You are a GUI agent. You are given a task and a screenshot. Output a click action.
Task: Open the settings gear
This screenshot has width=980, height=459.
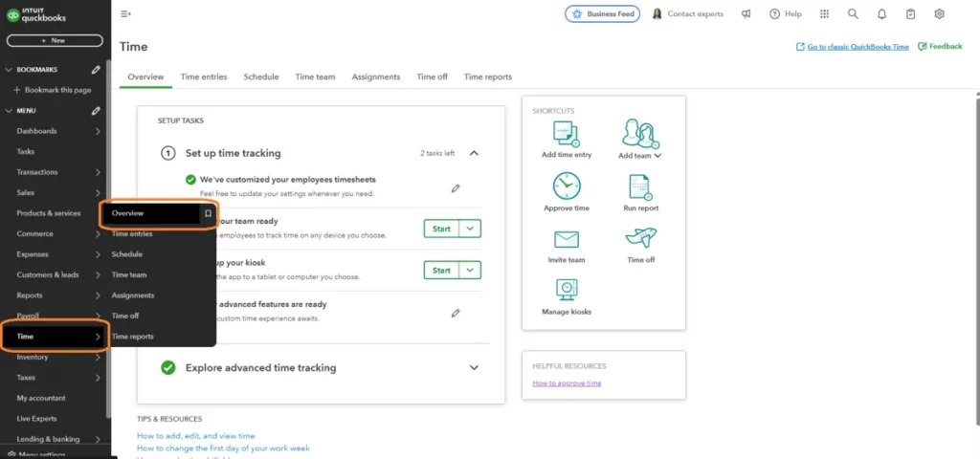(x=940, y=13)
